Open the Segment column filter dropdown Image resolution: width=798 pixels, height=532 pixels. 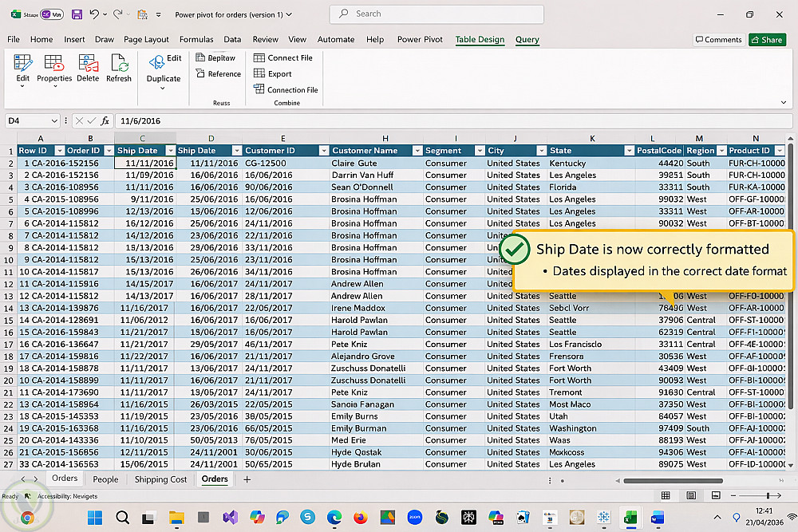tap(479, 151)
